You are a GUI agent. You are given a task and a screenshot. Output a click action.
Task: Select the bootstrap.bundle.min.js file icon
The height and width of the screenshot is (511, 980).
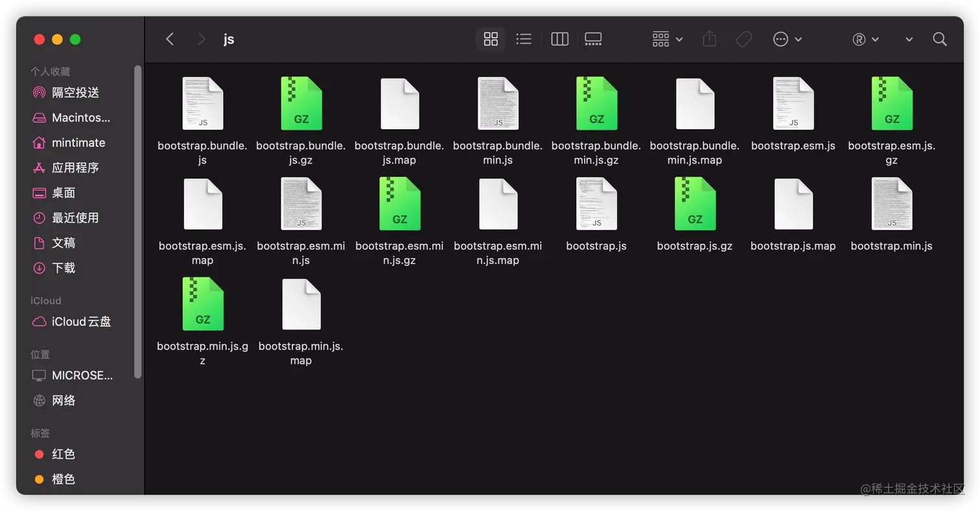(498, 104)
